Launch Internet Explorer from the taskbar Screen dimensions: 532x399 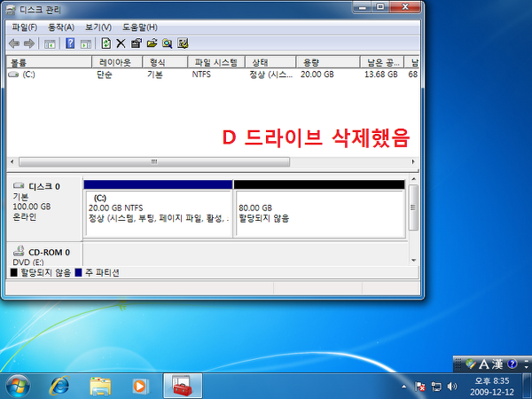point(59,387)
